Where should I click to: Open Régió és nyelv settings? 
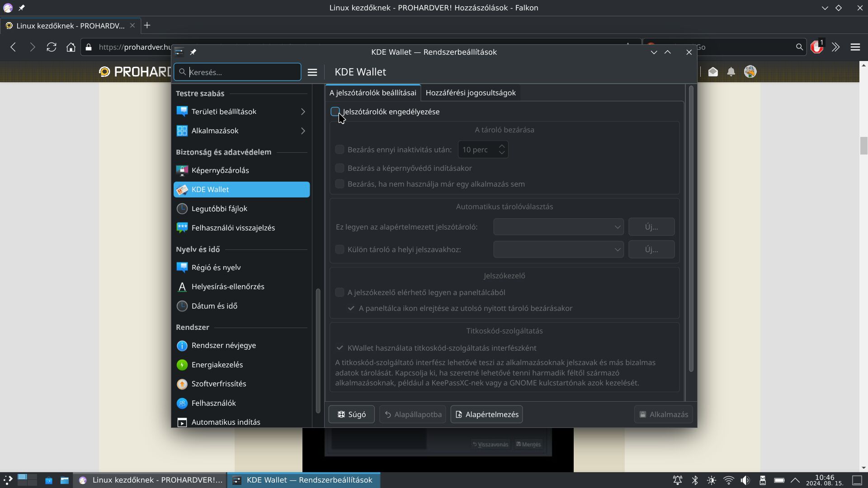pyautogui.click(x=241, y=267)
